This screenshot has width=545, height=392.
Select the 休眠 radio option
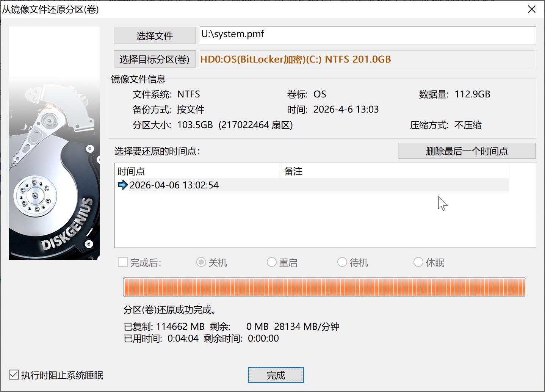418,262
